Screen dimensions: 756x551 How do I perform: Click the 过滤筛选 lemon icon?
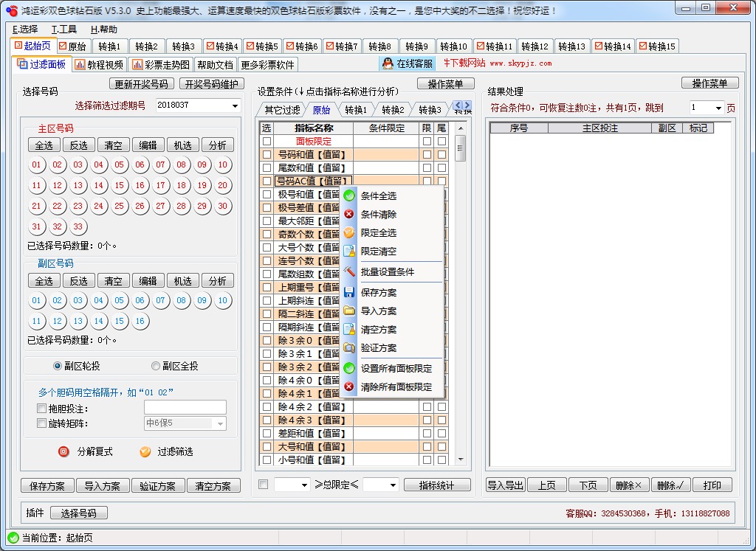tap(145, 451)
